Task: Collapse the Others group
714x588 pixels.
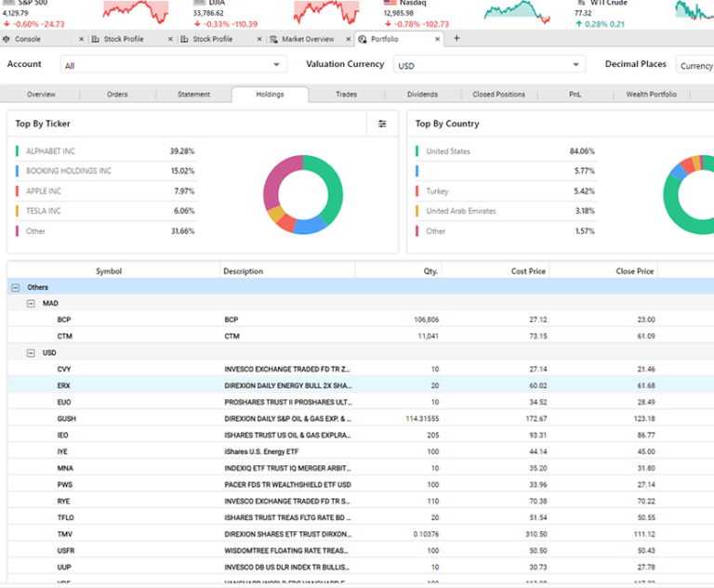Action: point(15,288)
